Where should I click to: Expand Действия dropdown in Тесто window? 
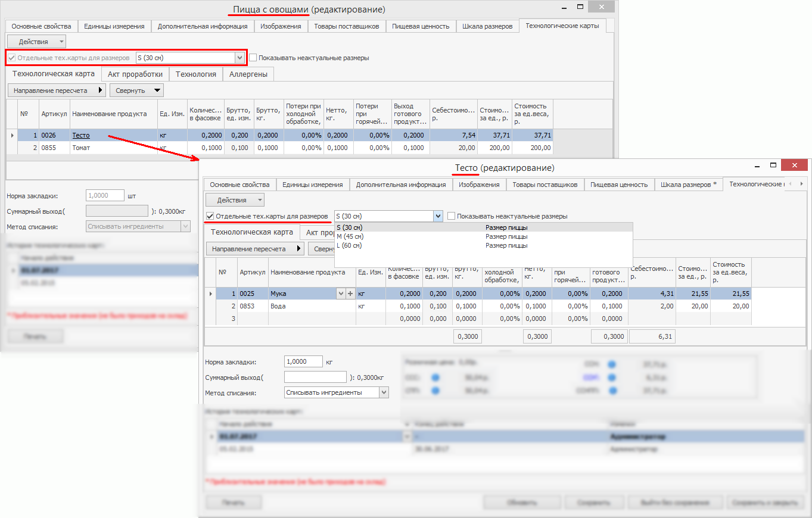(235, 200)
